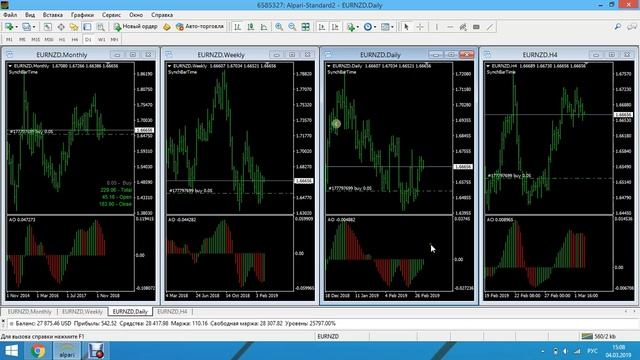The height and width of the screenshot is (360, 640).
Task: Expand the Indicators dropdown arrow
Action: pos(358,27)
